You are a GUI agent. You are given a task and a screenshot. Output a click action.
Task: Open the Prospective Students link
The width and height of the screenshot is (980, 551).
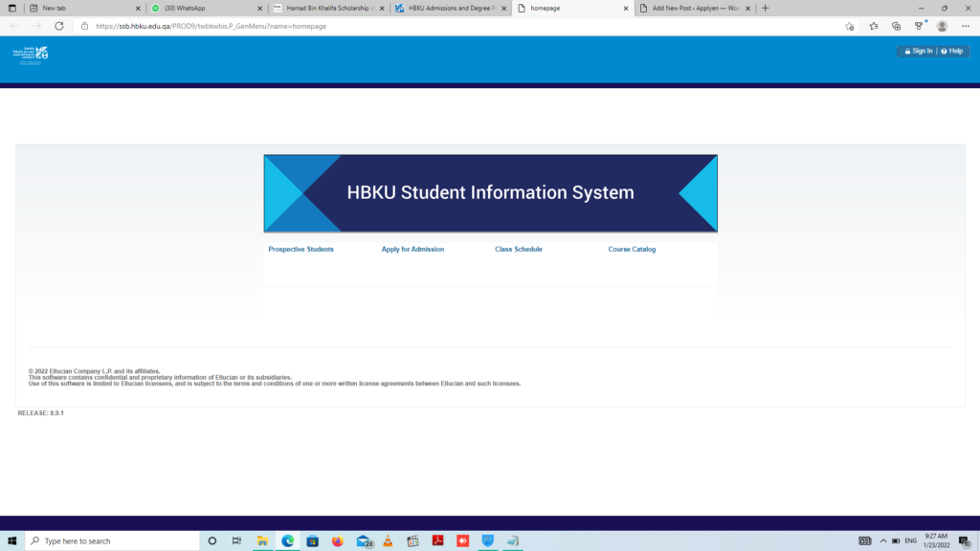coord(301,250)
